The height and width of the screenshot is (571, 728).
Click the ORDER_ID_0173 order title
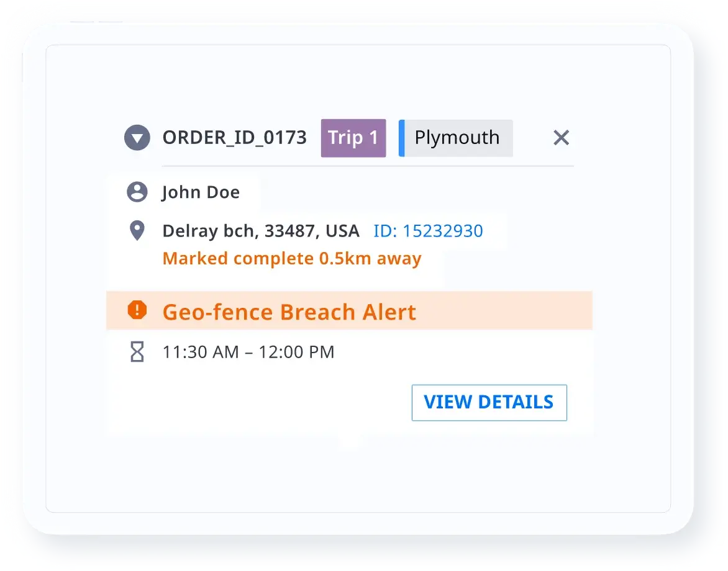(234, 138)
